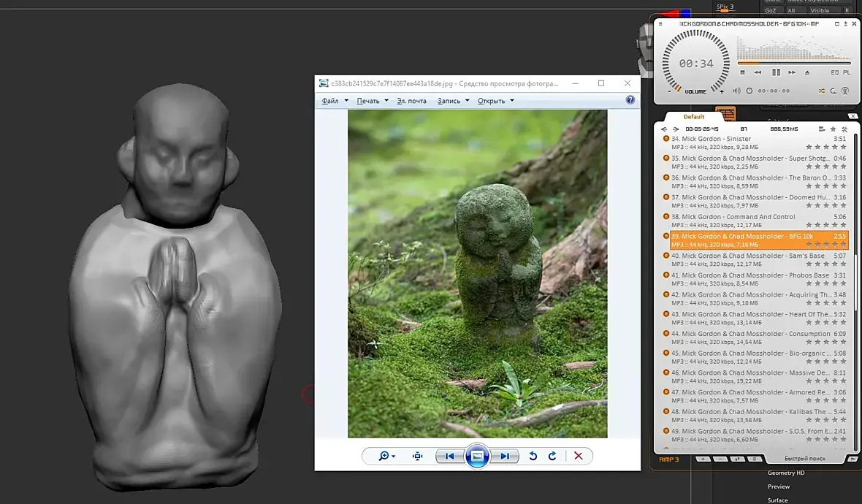862x504 pixels.
Task: Open Preview section in ZBrush panel
Action: pos(779,486)
